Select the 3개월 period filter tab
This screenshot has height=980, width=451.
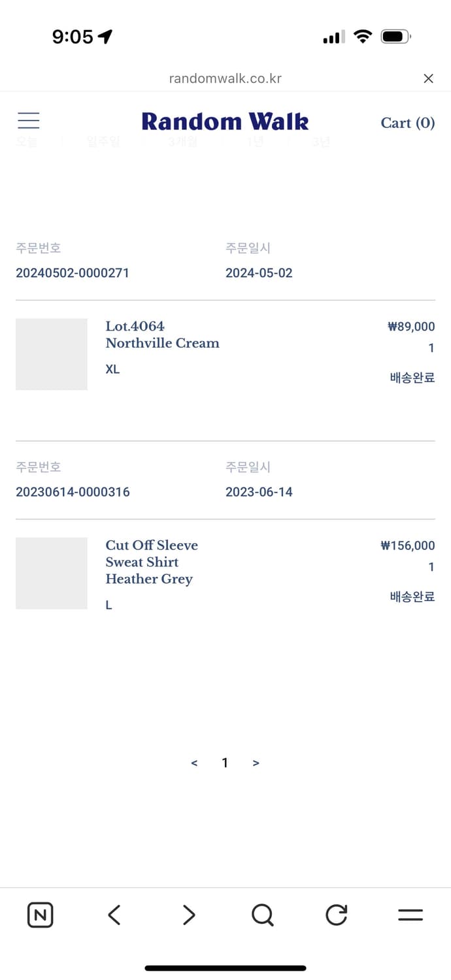[x=182, y=142]
